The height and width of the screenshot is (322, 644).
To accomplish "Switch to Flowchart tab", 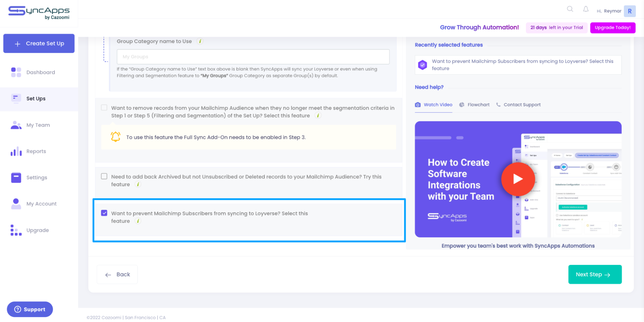I will pyautogui.click(x=474, y=105).
